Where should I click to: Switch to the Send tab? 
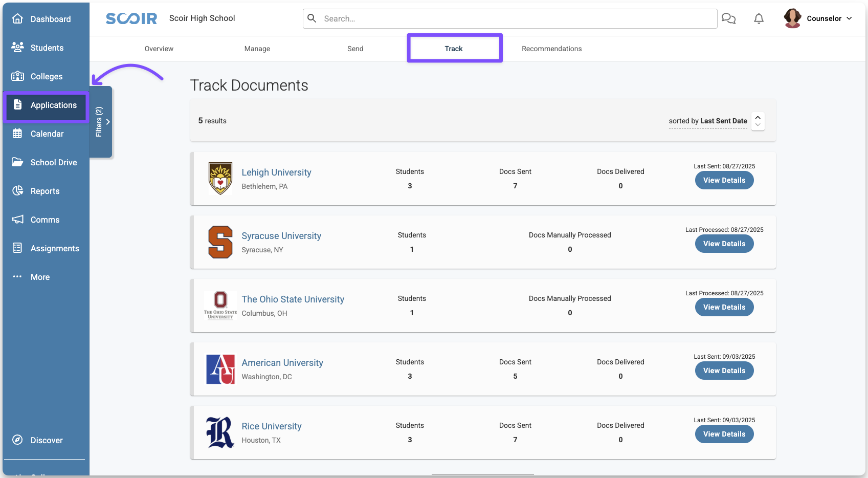pos(355,49)
